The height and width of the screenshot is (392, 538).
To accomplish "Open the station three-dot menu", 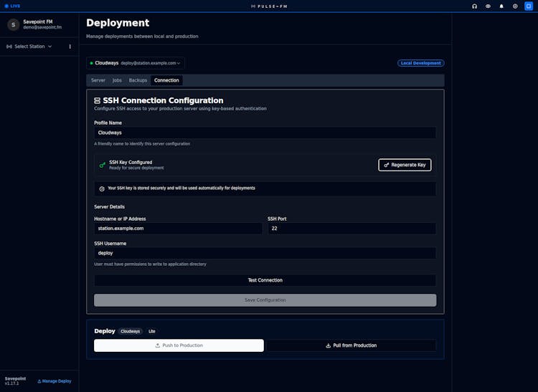I will (70, 47).
